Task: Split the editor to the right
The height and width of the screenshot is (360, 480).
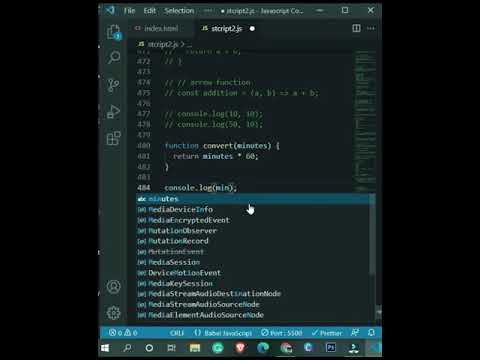Action: [356, 28]
